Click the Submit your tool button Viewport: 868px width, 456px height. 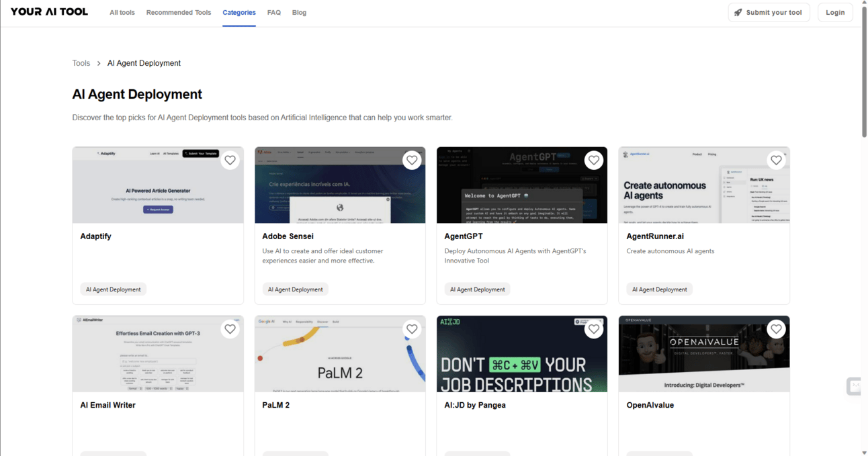[x=769, y=12]
